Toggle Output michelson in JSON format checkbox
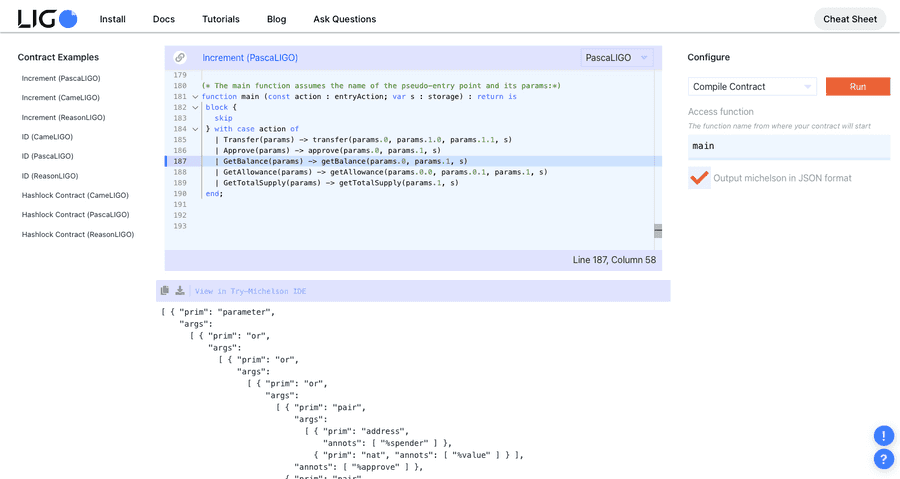900x479 pixels. (699, 178)
